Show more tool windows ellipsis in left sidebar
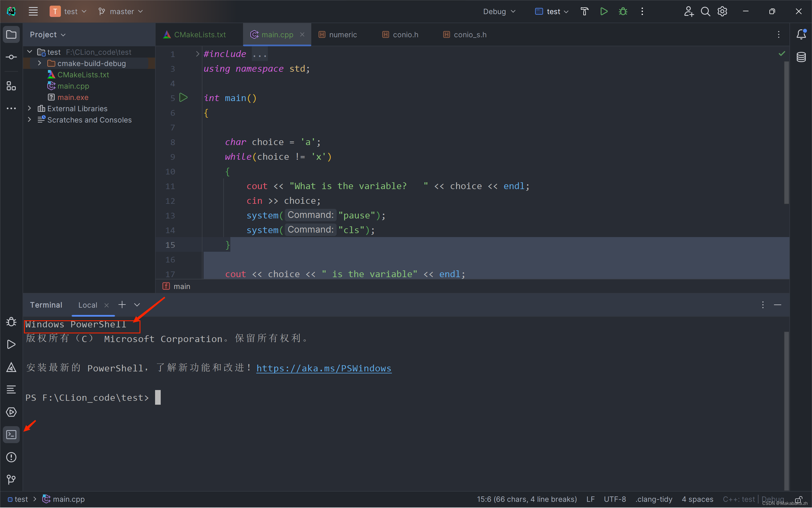This screenshot has height=508, width=812. tap(11, 108)
